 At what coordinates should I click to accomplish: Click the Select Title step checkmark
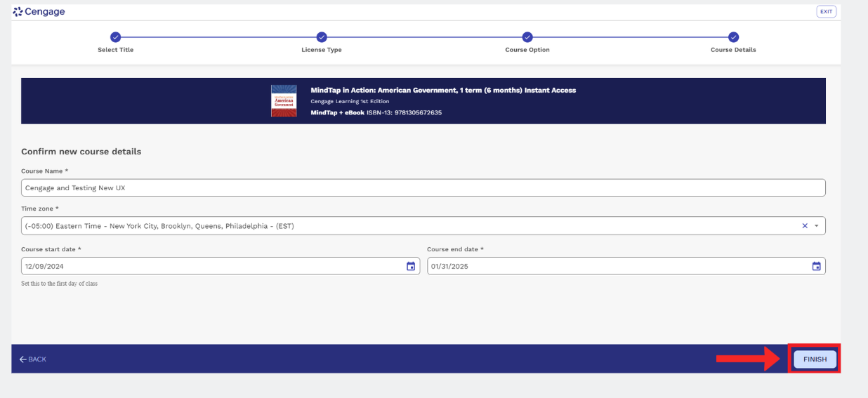tap(116, 37)
